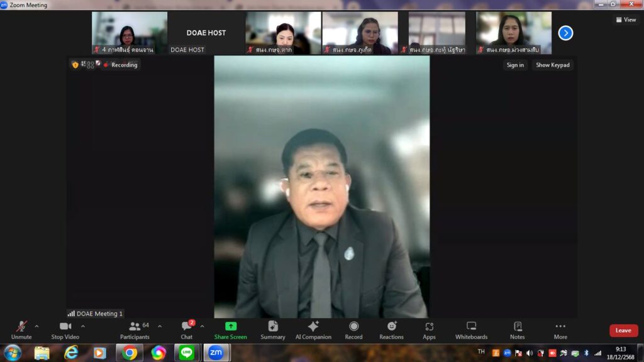This screenshot has height=362, width=644.
Task: Expand video options arrow beside Stop Video
Action: [83, 326]
